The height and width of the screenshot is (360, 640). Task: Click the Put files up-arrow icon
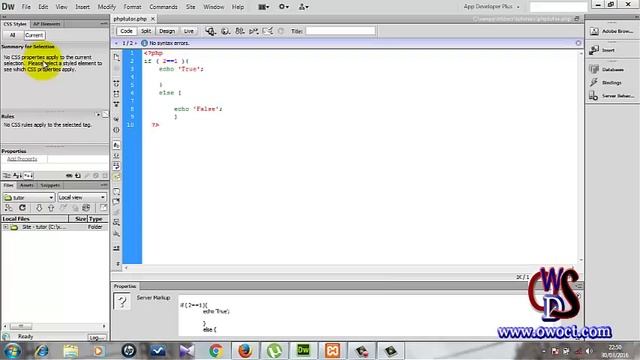[51, 208]
